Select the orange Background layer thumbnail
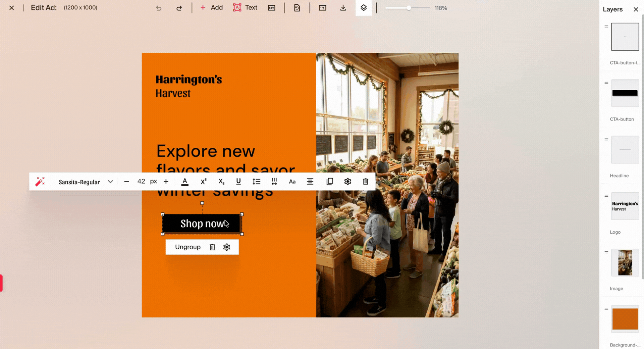The image size is (644, 349). coord(625,319)
